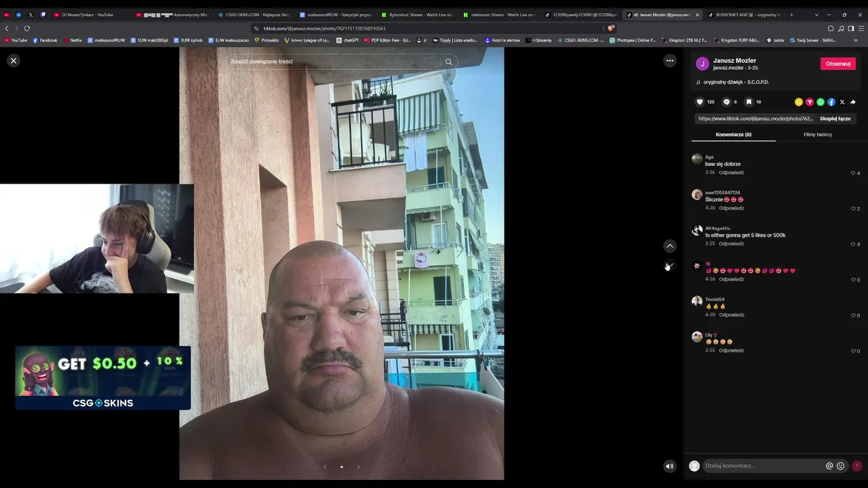Open the 'Janusz Mozler' profile name link
Viewport: 868px width, 488px height.
click(x=734, y=60)
